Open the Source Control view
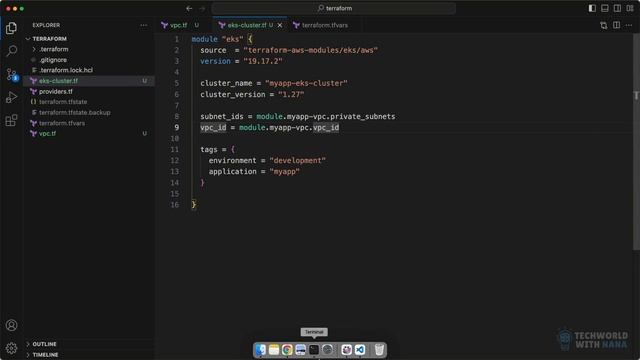Screen dimensions: 640x360 [11, 74]
